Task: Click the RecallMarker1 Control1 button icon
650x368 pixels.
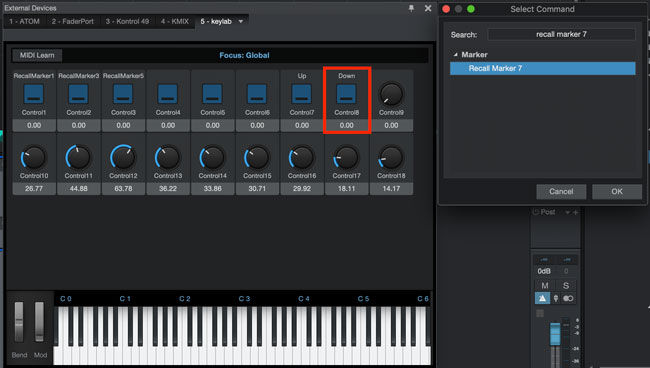Action: [34, 94]
